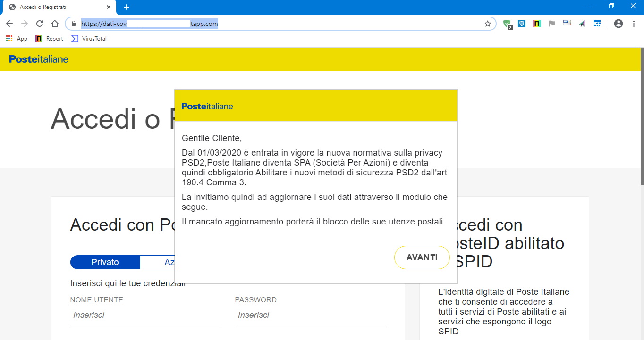Bookmark this page with the star icon
The image size is (644, 340).
tap(488, 24)
